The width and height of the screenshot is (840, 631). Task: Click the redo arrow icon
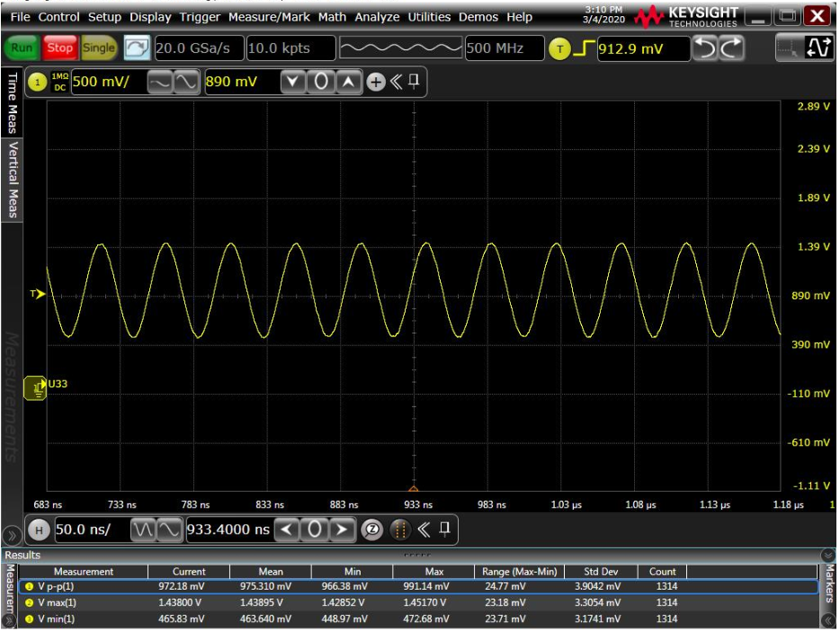point(731,49)
